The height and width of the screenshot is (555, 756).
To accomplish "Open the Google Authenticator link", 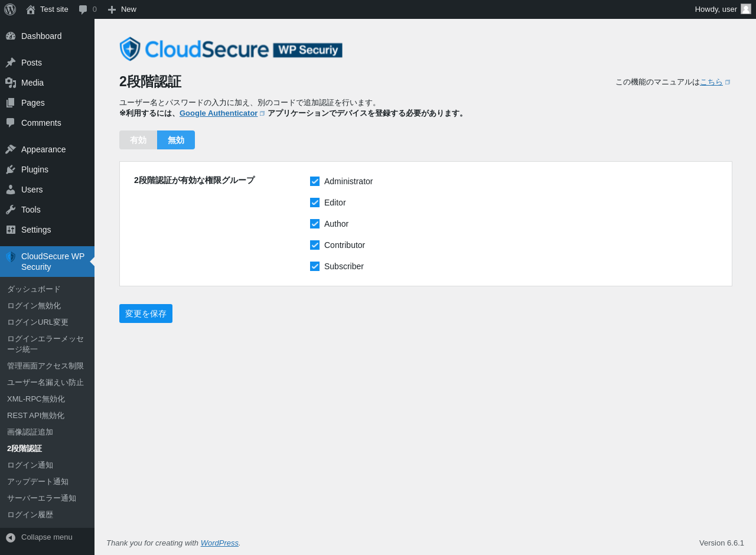I will coord(219,113).
